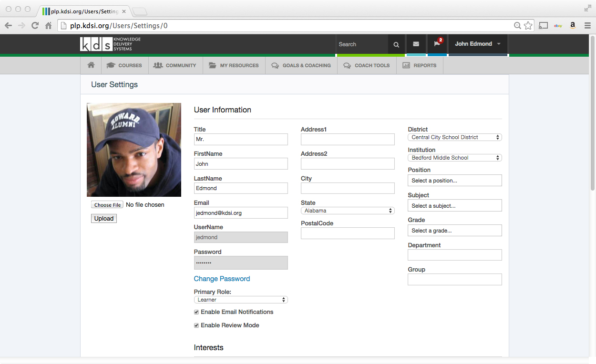Screen dimensions: 596x364
Task: Toggle Enable Email Notifications checkbox
Action: [x=196, y=312]
